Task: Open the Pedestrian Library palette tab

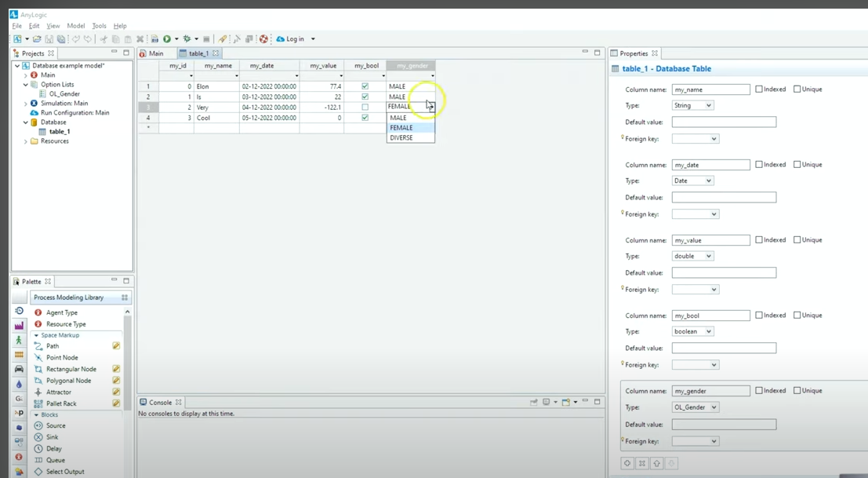Action: tap(19, 340)
